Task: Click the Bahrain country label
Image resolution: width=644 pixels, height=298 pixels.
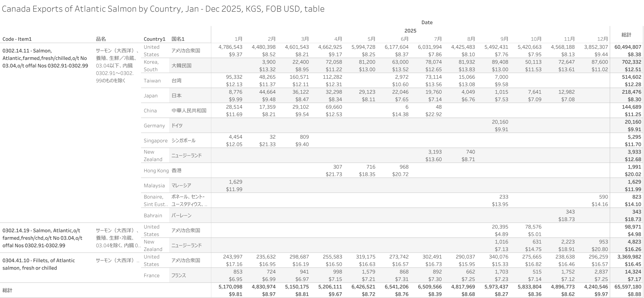Action: [x=153, y=215]
